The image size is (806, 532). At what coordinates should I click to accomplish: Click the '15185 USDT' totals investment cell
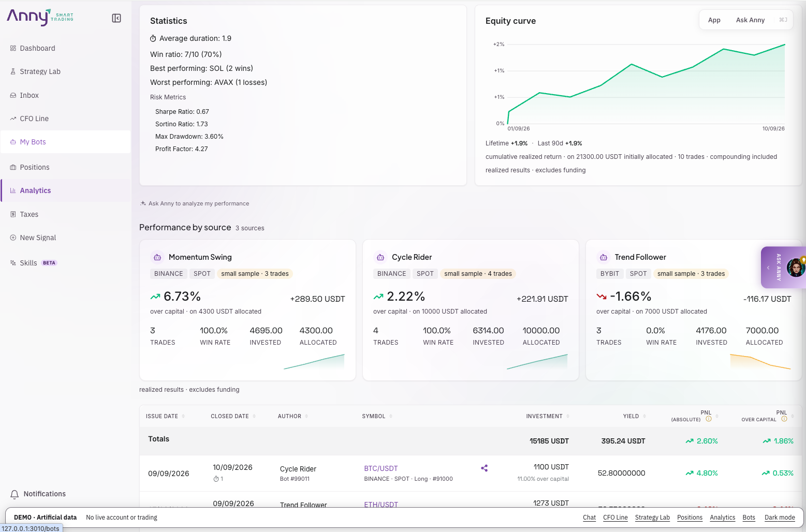[549, 441]
